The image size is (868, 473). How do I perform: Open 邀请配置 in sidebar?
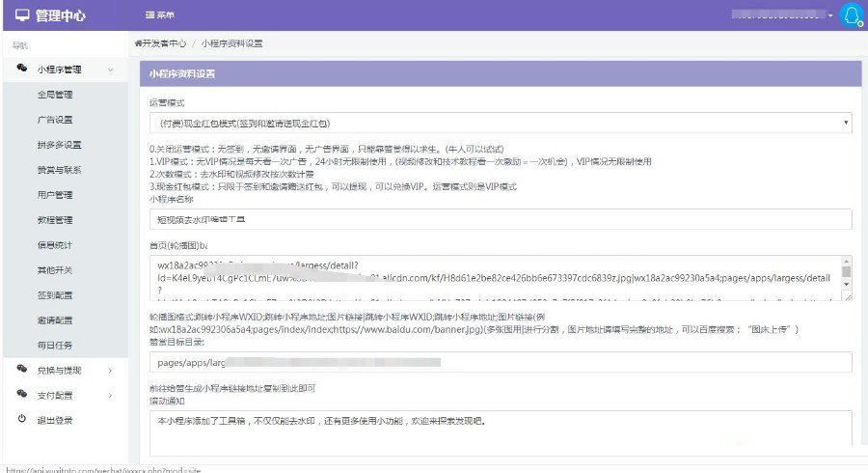click(55, 320)
